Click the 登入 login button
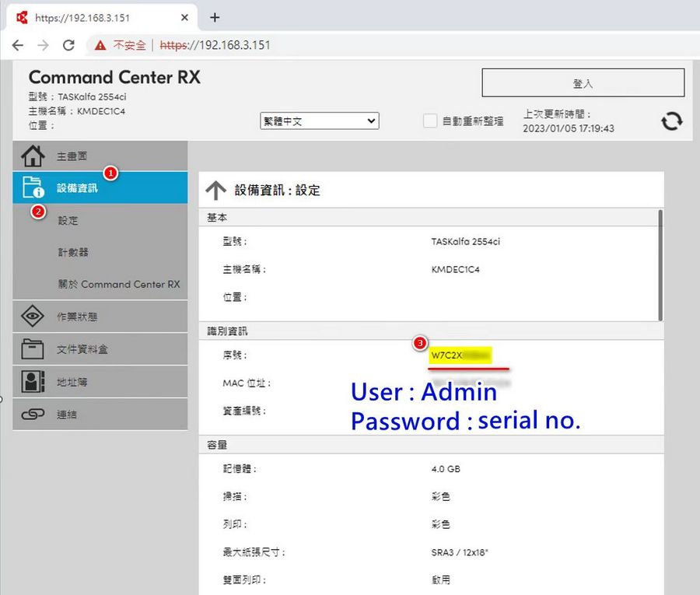700x595 pixels. [x=583, y=82]
